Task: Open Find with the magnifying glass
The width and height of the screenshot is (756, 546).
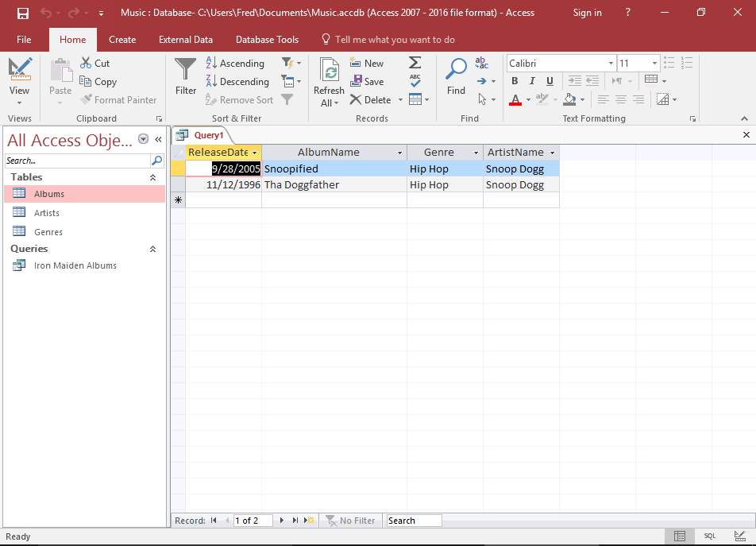Action: [456, 76]
